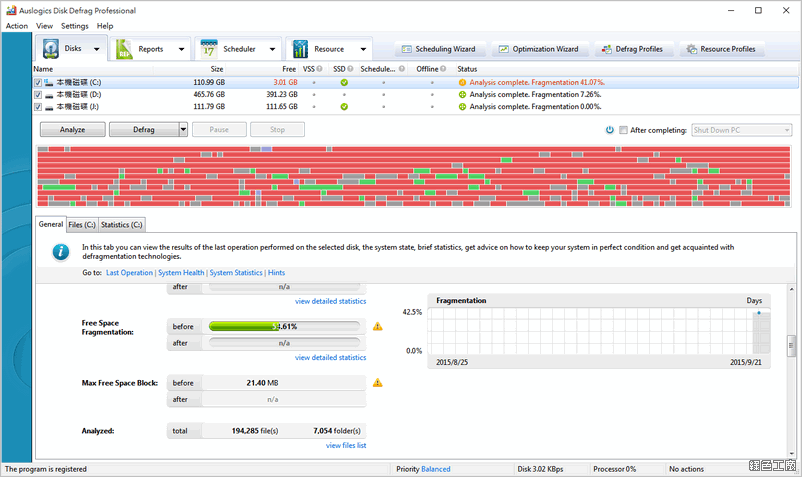The image size is (802, 477).
Task: Click the Free Space Fragmentation after bar
Action: point(284,343)
